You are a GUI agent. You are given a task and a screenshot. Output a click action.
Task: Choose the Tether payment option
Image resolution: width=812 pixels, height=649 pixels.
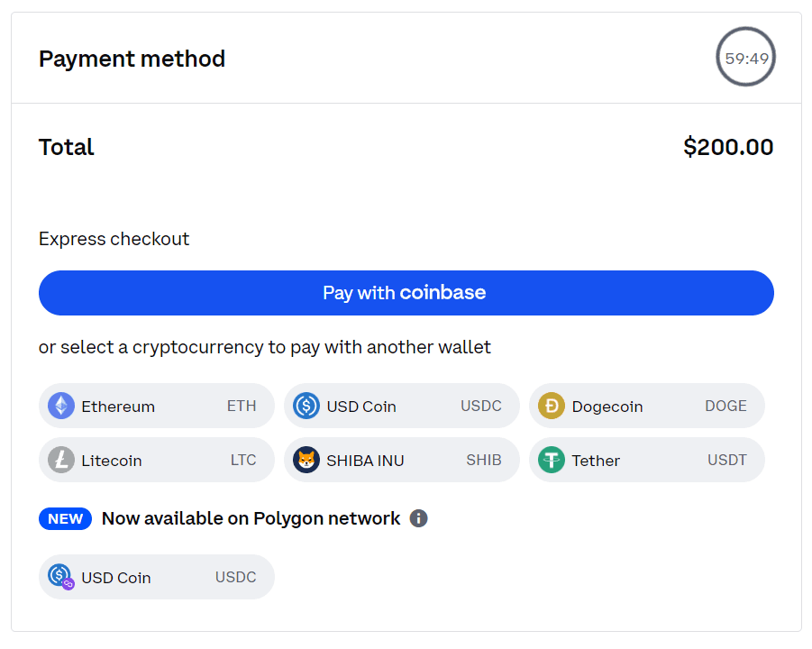[647, 460]
